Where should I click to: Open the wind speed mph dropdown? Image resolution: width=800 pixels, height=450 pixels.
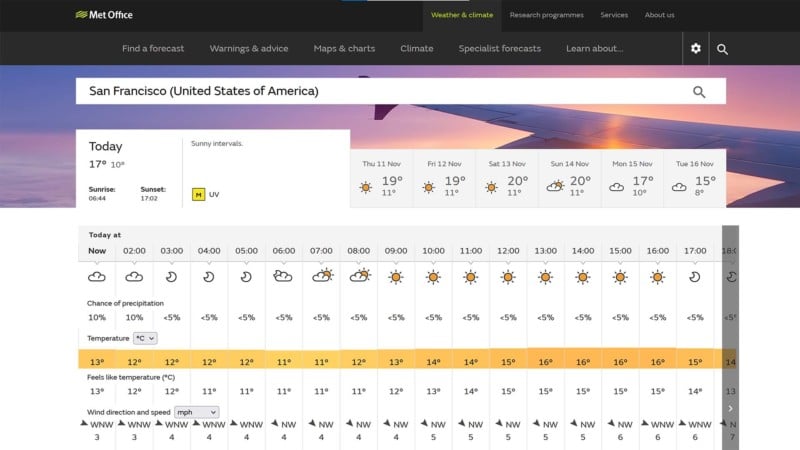pyautogui.click(x=196, y=411)
